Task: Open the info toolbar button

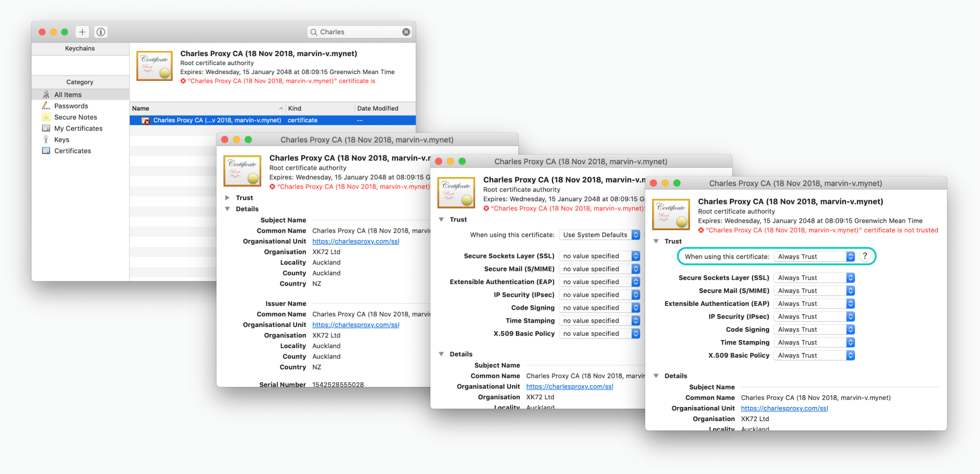Action: (x=101, y=32)
